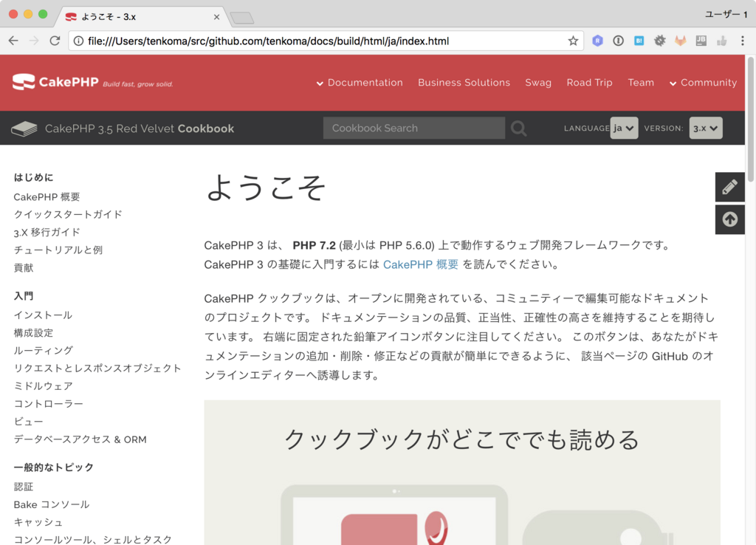The height and width of the screenshot is (545, 756).
Task: Click CakePHP 3.5 Red Velvet Cookbook title
Action: 140,128
